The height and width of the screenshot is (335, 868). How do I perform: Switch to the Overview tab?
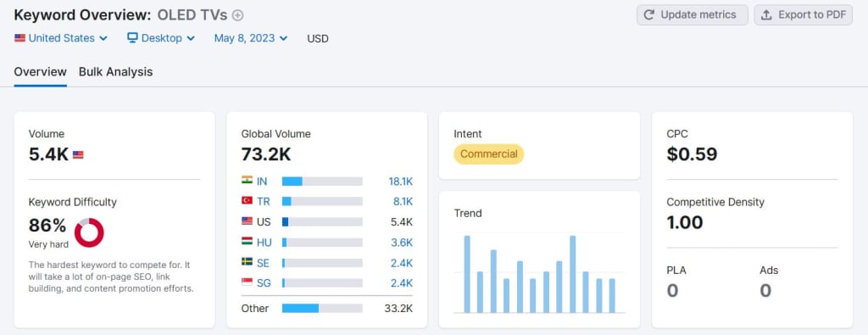click(41, 72)
